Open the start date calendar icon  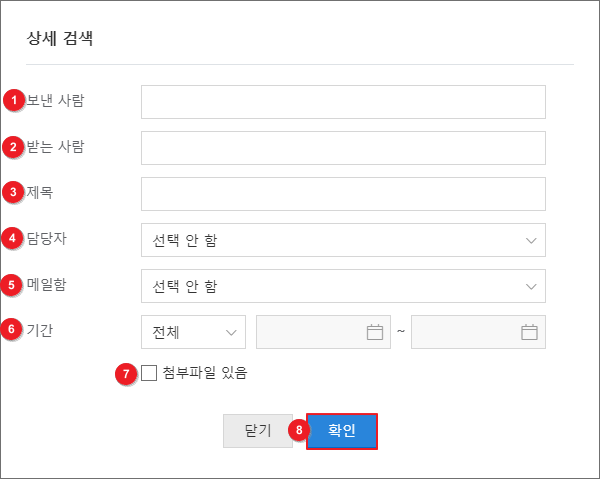[x=375, y=332]
